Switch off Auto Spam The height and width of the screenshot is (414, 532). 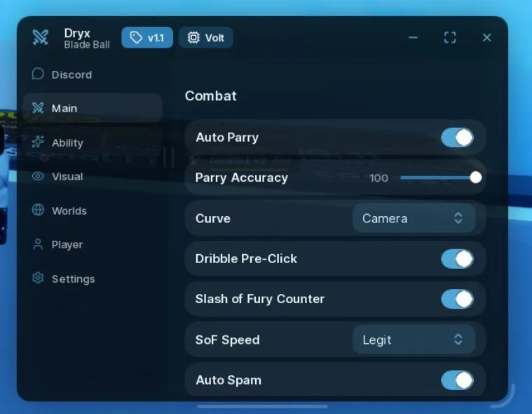(458, 380)
